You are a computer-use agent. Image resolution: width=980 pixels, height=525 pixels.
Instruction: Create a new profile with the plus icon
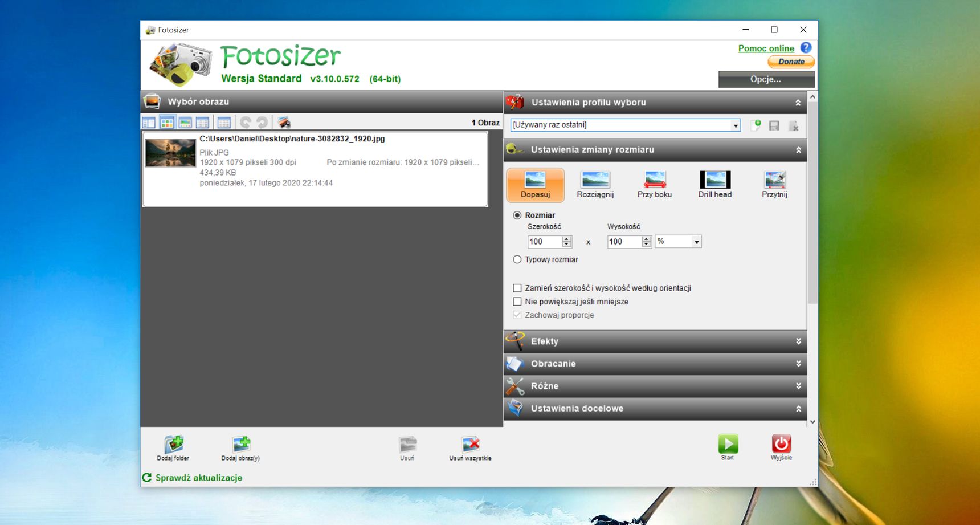coord(756,125)
